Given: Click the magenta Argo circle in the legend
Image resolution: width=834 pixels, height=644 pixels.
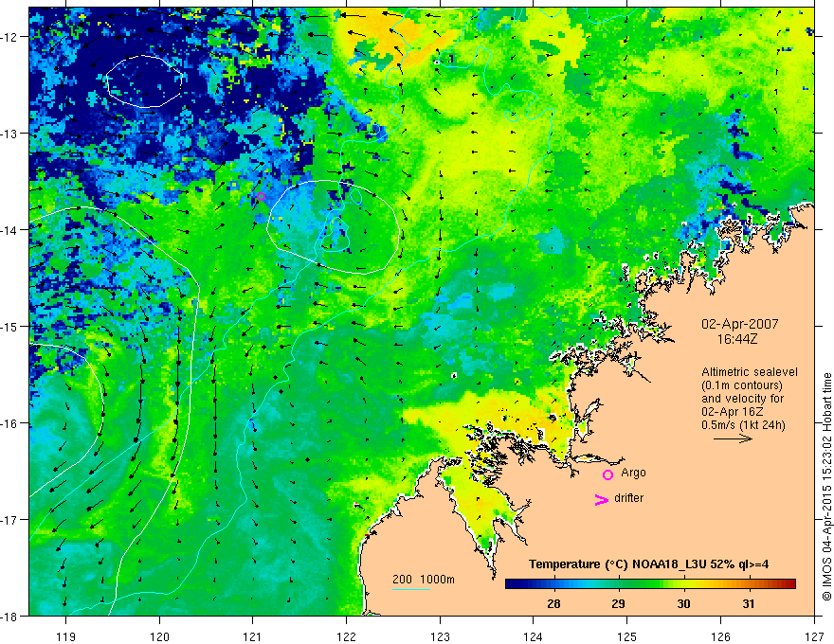Looking at the screenshot, I should pos(607,474).
